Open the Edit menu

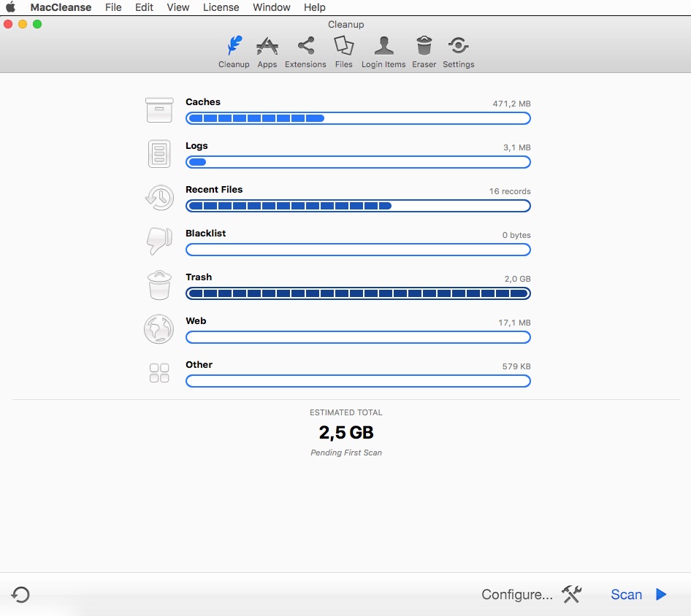pos(144,7)
